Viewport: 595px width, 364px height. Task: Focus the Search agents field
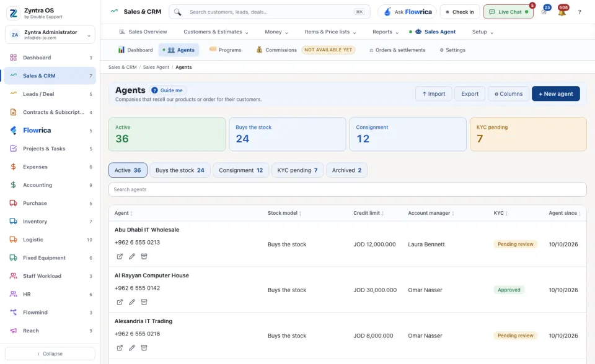[x=347, y=189]
